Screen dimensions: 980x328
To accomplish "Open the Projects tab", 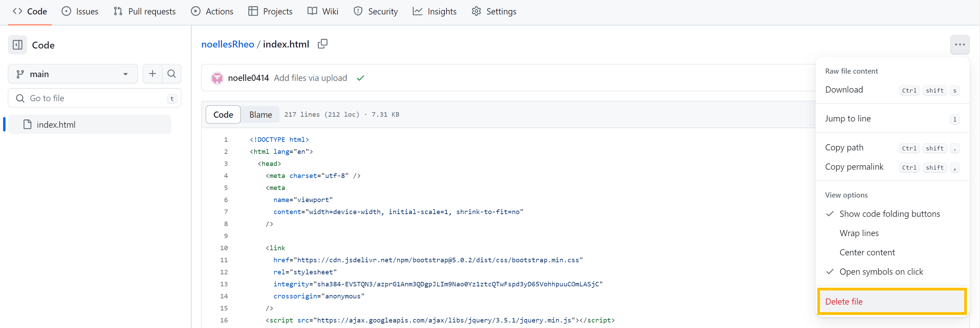I will coord(270,11).
